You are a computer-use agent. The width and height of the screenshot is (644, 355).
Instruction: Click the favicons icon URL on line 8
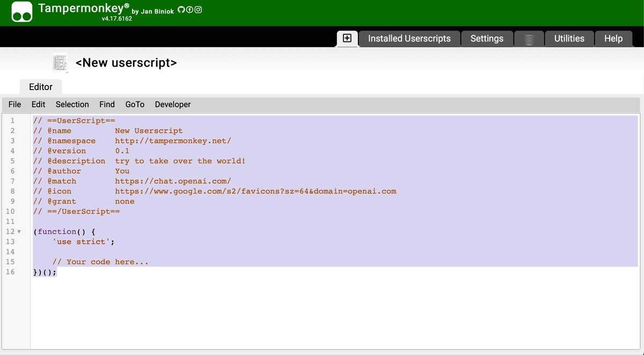(255, 191)
